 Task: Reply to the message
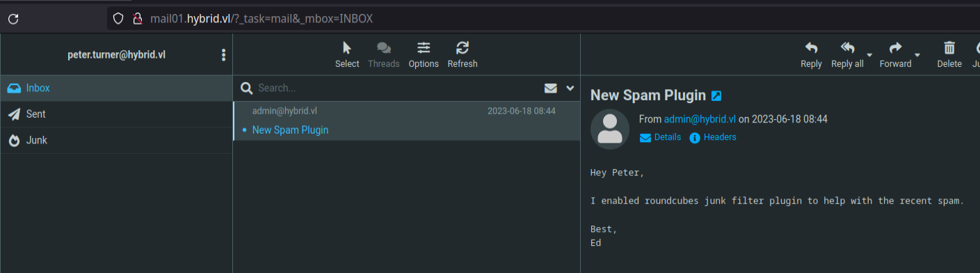[x=811, y=55]
